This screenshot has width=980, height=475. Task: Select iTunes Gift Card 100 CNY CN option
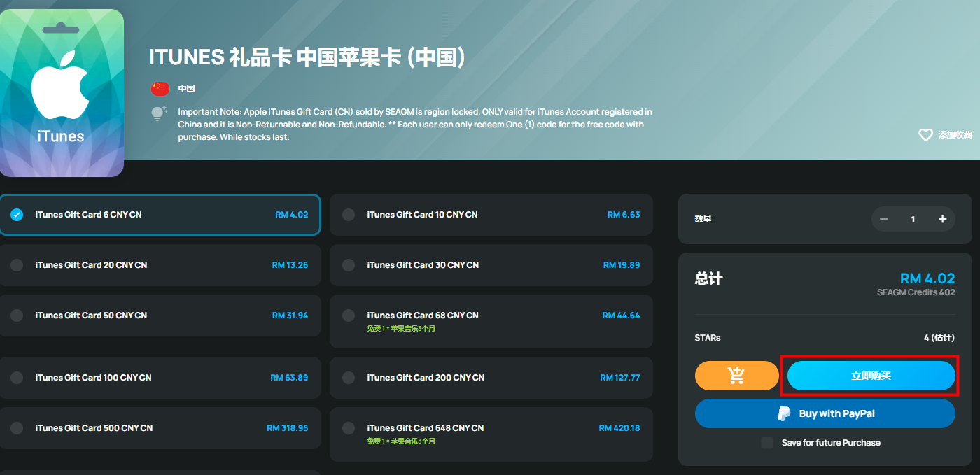click(160, 378)
